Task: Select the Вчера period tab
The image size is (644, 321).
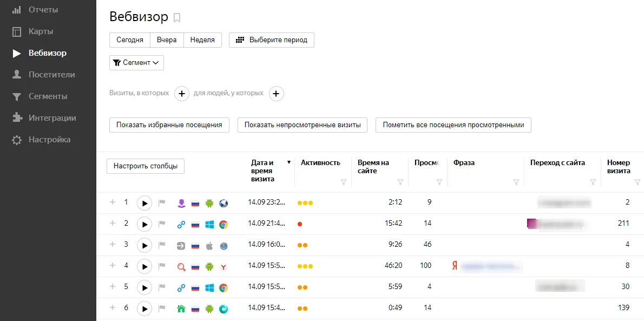Action: coord(167,40)
